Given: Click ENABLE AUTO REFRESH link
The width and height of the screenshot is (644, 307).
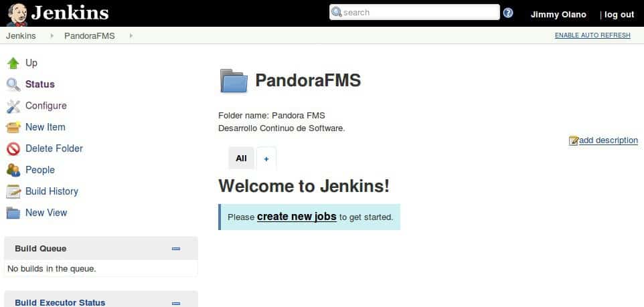Looking at the screenshot, I should [x=592, y=35].
